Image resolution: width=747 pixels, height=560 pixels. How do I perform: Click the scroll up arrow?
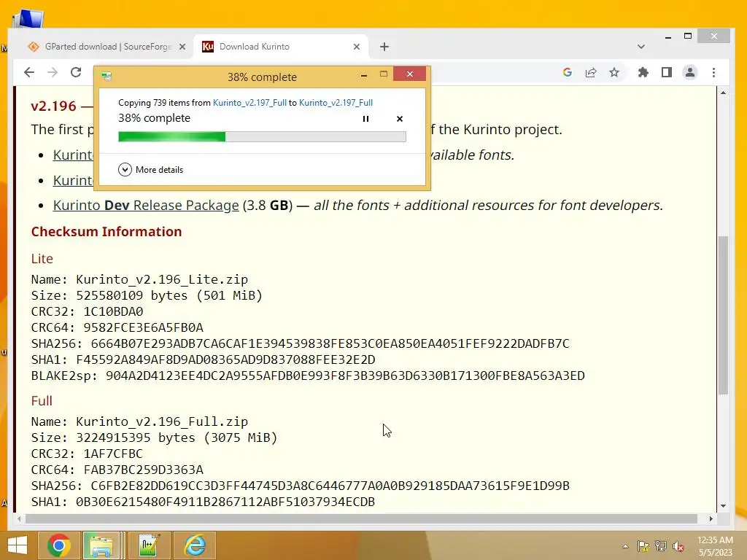tap(723, 93)
